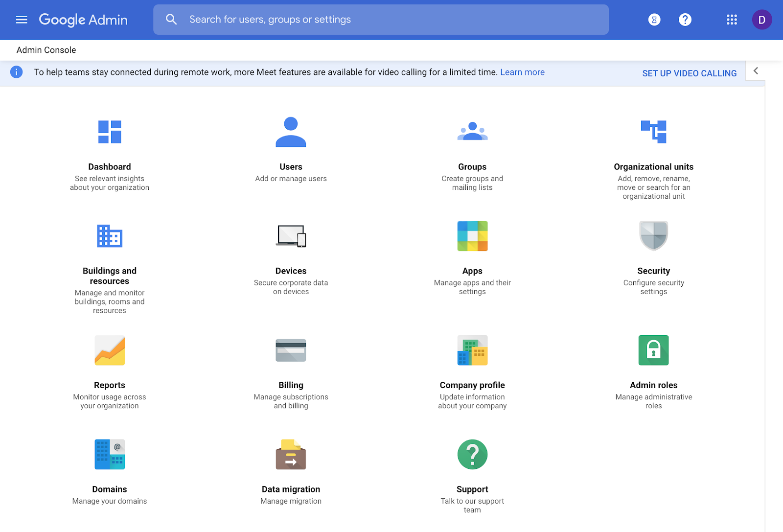Collapse the side panel with chevron
Viewport: 783px width, 532px height.
pos(756,71)
